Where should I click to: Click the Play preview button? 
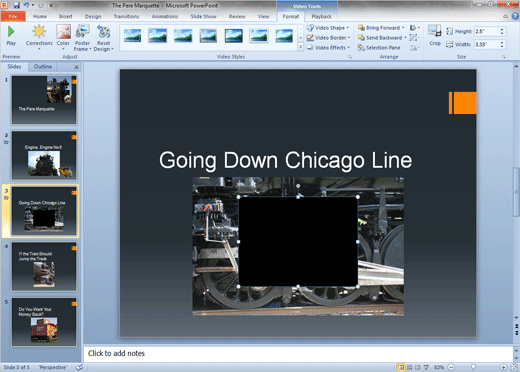(11, 36)
